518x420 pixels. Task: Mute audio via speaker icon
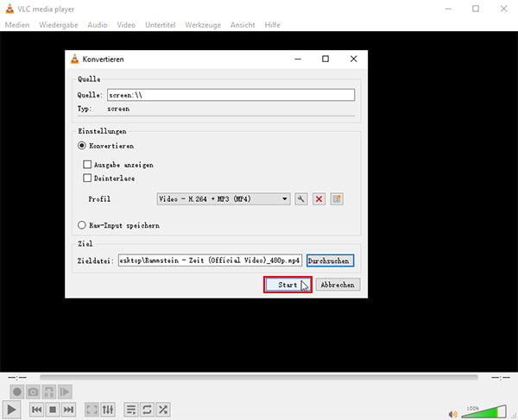453,414
